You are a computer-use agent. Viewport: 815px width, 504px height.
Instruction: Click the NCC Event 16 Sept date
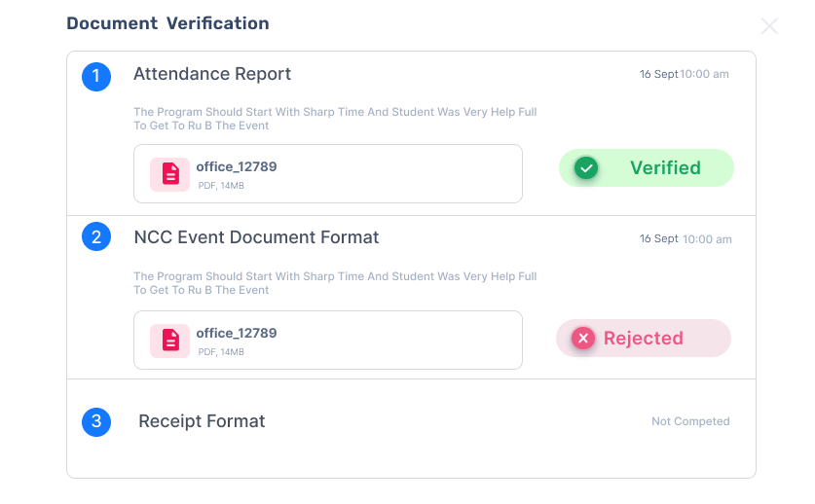point(658,238)
